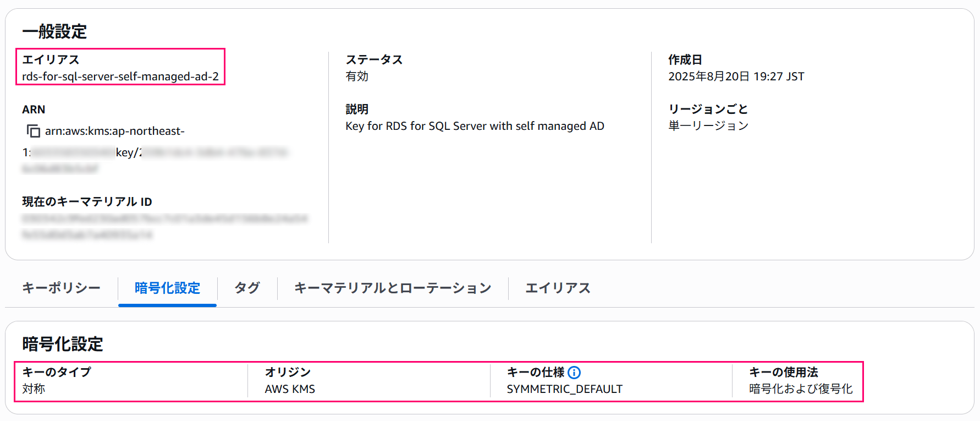
Task: Click the key type value 対称
Action: click(x=34, y=389)
